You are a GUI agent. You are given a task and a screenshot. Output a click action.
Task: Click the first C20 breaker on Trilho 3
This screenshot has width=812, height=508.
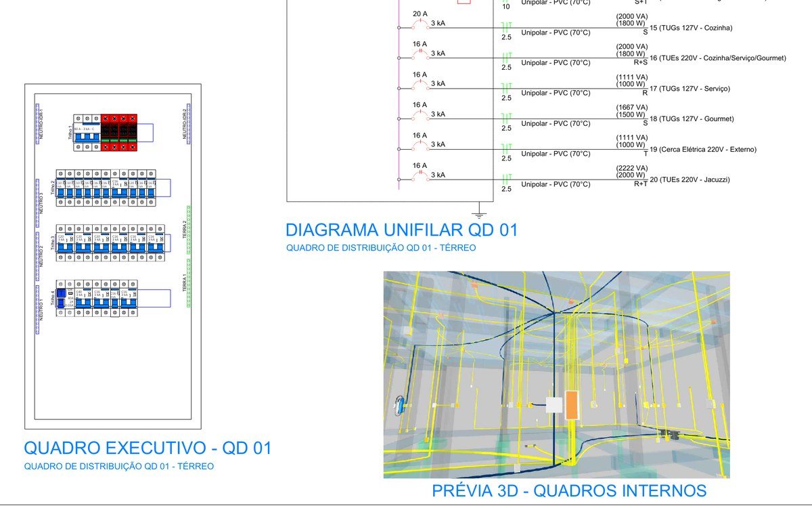point(65,242)
